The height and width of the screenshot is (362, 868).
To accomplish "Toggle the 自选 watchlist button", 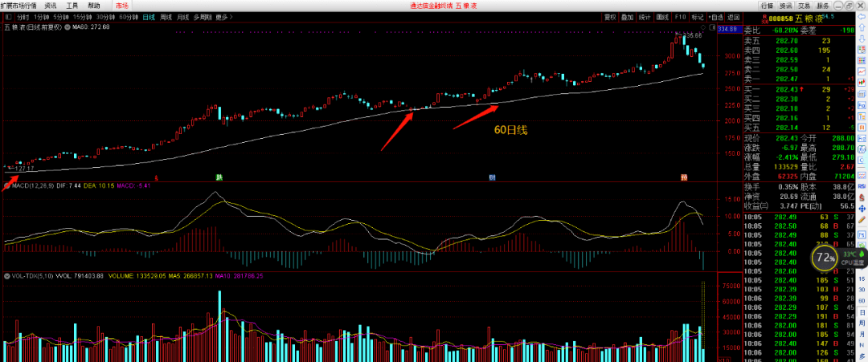I will point(716,16).
